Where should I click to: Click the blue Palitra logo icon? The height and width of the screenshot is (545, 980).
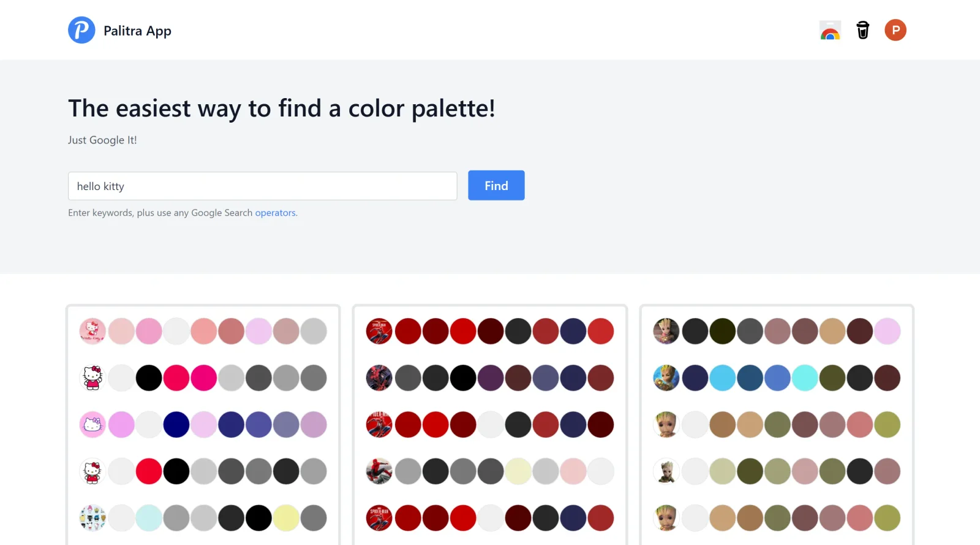(81, 30)
